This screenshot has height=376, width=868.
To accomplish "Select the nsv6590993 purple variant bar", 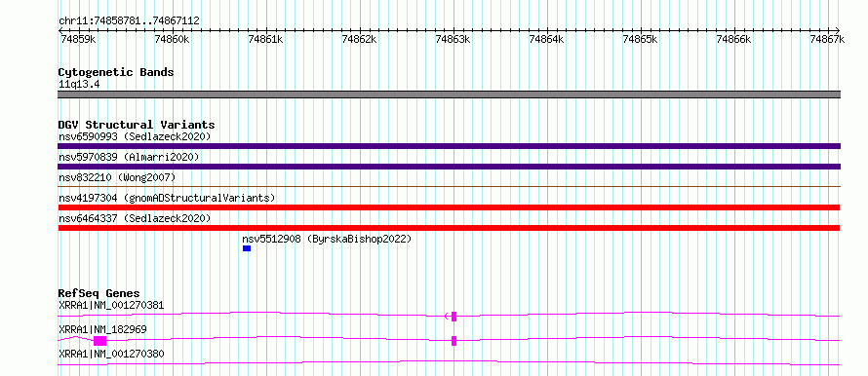I will (x=449, y=146).
